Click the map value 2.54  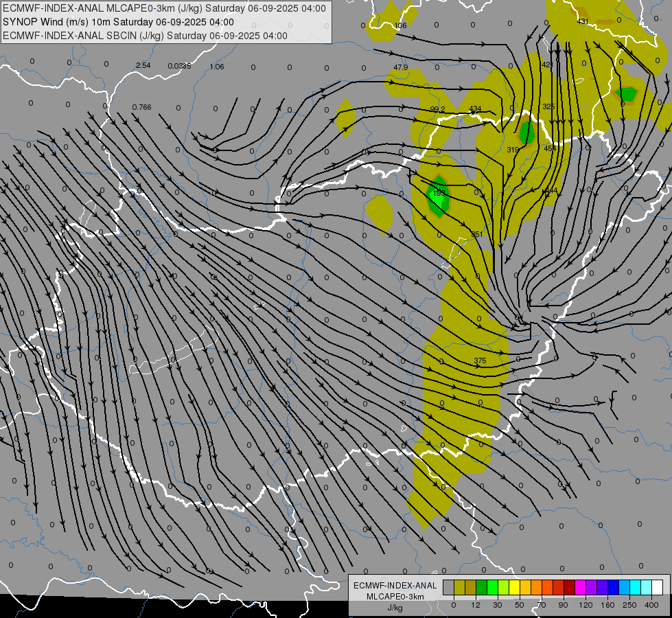pyautogui.click(x=143, y=65)
